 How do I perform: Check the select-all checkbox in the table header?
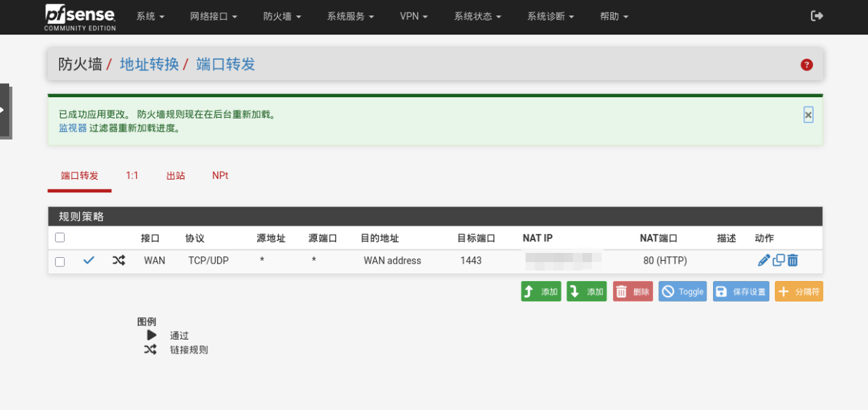click(60, 238)
